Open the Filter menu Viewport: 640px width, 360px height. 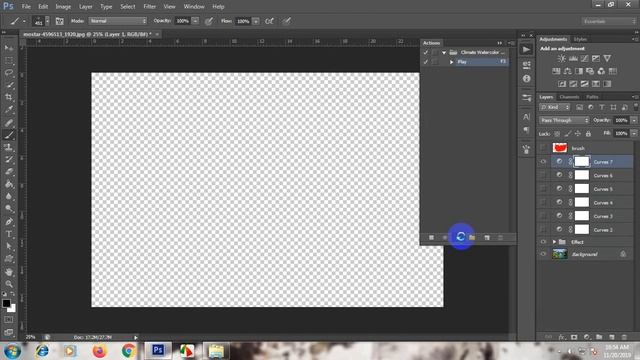[x=149, y=7]
